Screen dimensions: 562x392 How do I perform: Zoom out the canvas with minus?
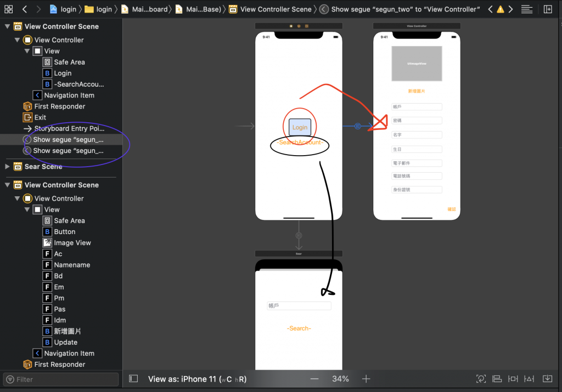(314, 379)
